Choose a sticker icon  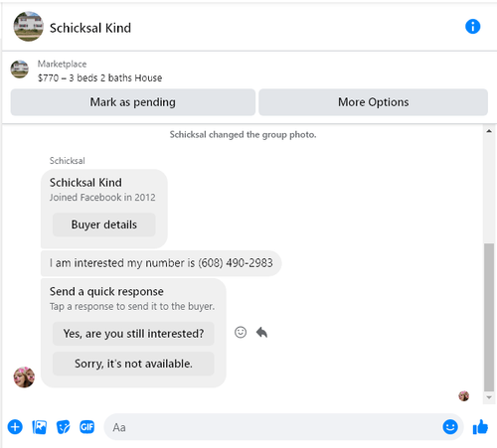coord(64,427)
